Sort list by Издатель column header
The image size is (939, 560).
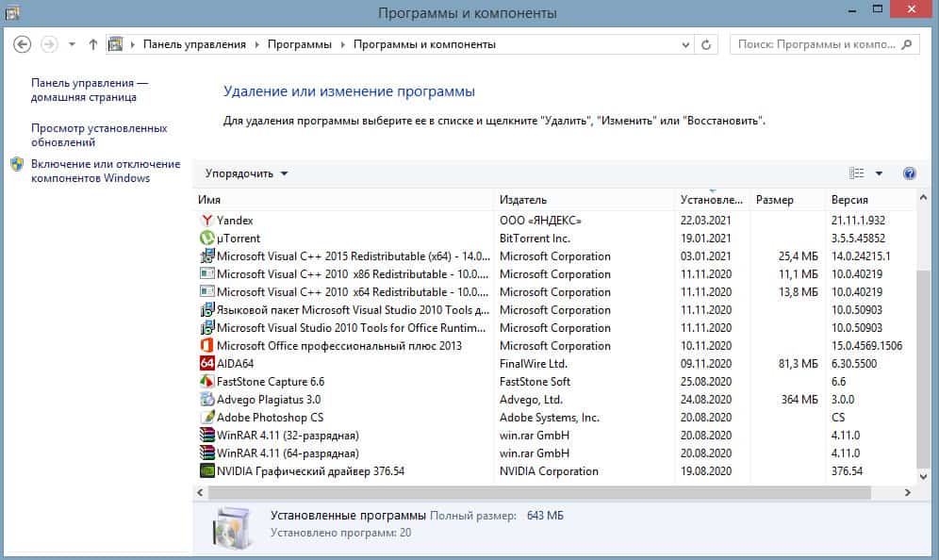(x=523, y=200)
